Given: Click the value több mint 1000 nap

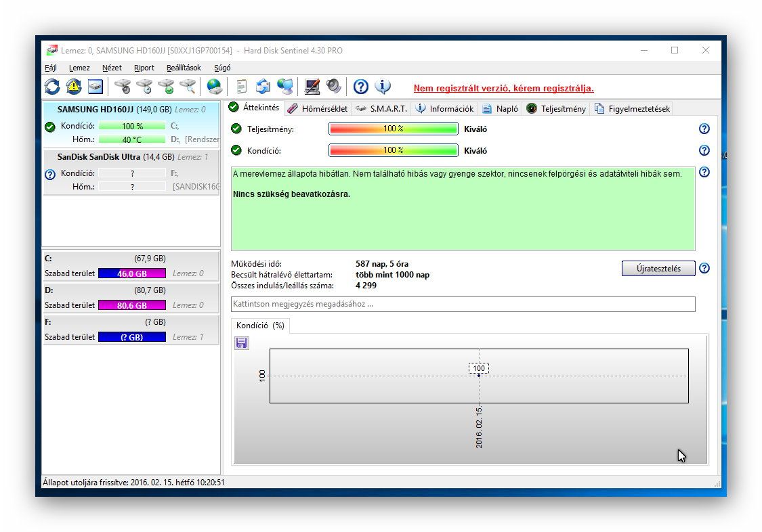Looking at the screenshot, I should (393, 275).
